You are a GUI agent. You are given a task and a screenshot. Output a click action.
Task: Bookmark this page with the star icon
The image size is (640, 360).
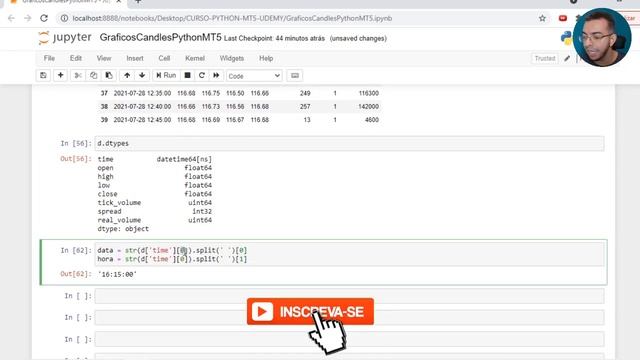[x=542, y=18]
